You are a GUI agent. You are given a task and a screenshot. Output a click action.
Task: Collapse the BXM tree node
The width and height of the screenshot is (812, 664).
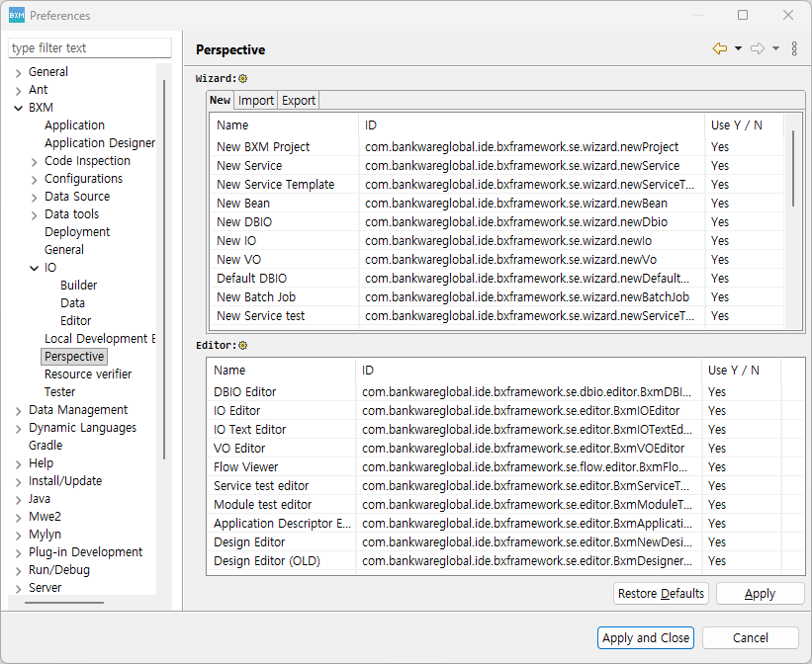tap(18, 108)
